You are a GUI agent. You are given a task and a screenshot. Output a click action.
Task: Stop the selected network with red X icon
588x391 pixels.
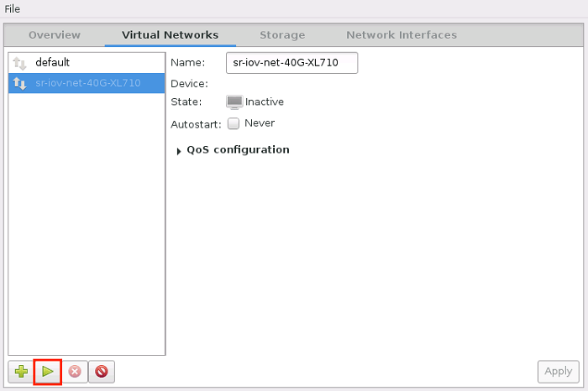pos(75,371)
